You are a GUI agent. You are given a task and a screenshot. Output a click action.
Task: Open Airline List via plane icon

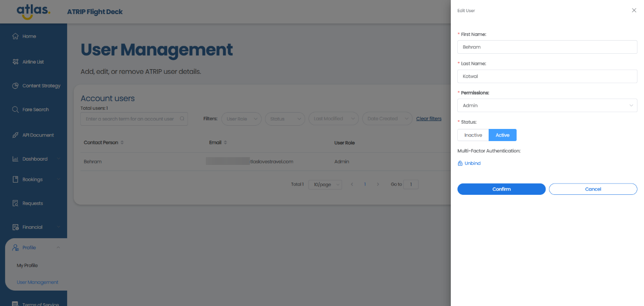tap(15, 62)
